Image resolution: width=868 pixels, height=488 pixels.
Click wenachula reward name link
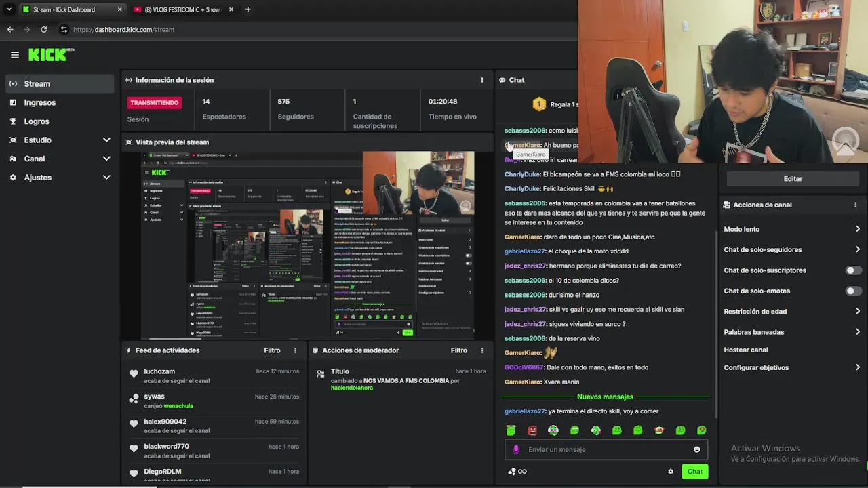pos(178,406)
